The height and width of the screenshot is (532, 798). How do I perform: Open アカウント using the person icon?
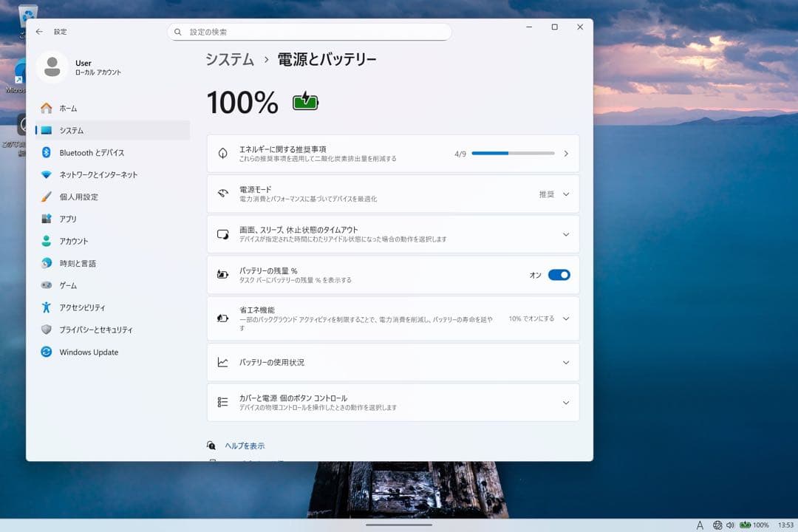[x=46, y=241]
